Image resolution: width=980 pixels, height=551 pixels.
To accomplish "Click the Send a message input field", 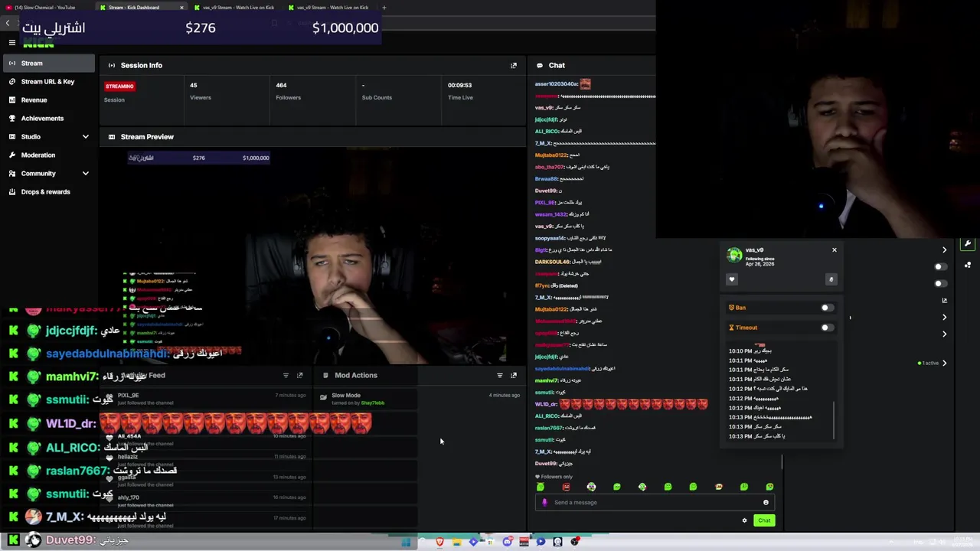I will point(655,503).
